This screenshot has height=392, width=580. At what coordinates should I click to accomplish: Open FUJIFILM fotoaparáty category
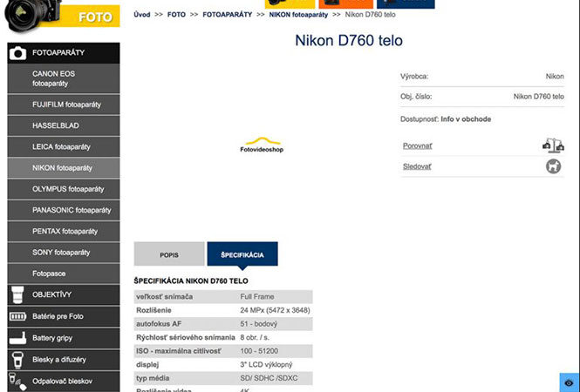(x=64, y=105)
